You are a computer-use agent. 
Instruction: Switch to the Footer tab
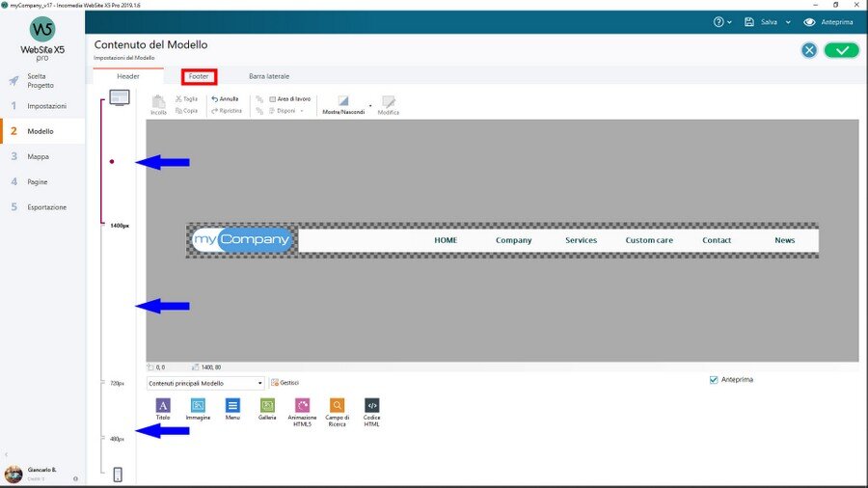[x=199, y=76]
